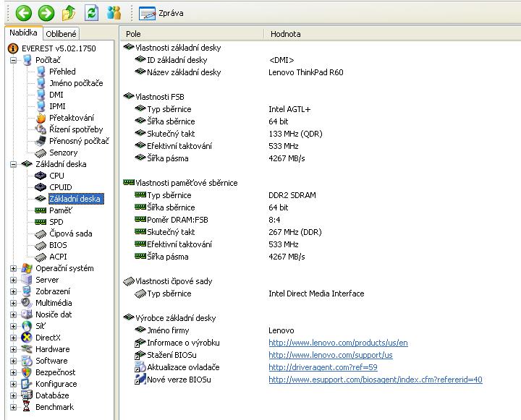Select the Senzory tree item
This screenshot has height=420, width=521.
point(63,153)
